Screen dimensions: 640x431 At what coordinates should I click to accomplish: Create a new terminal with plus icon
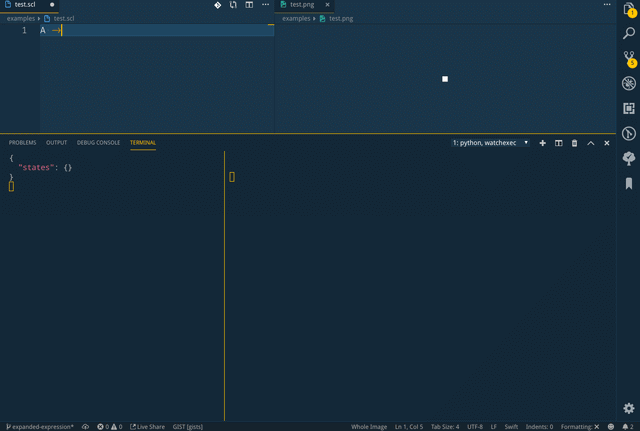click(543, 143)
